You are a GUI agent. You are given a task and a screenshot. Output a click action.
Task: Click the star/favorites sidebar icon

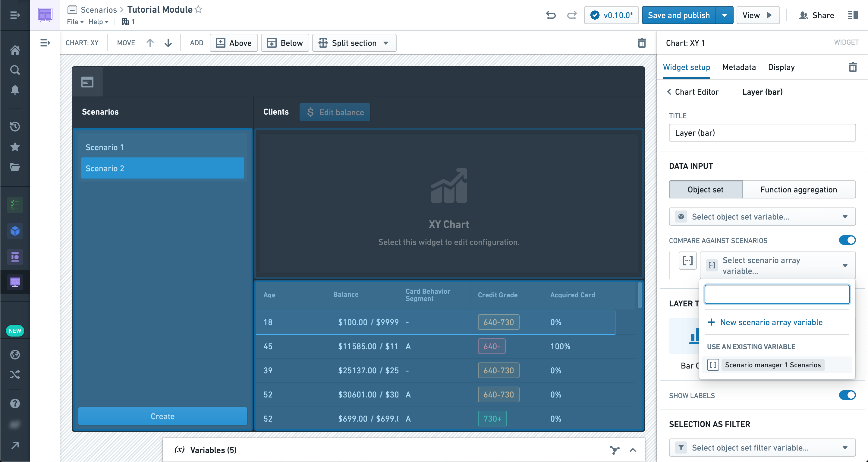(15, 146)
